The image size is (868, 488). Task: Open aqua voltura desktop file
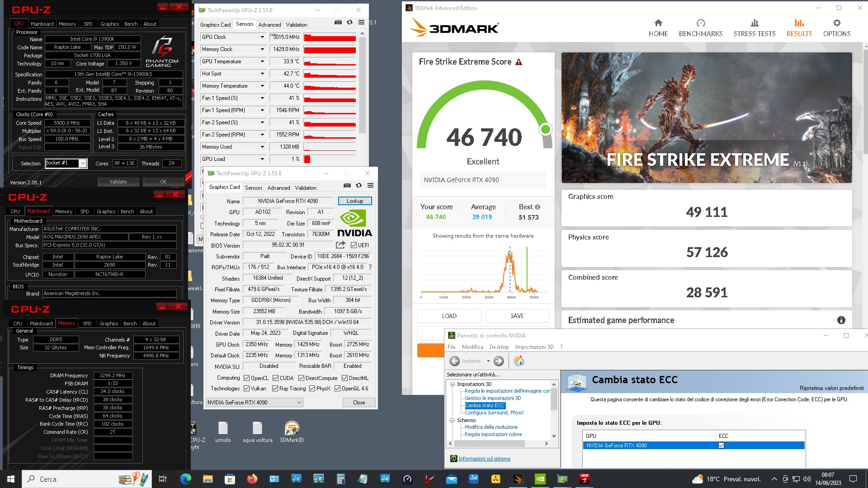[257, 432]
